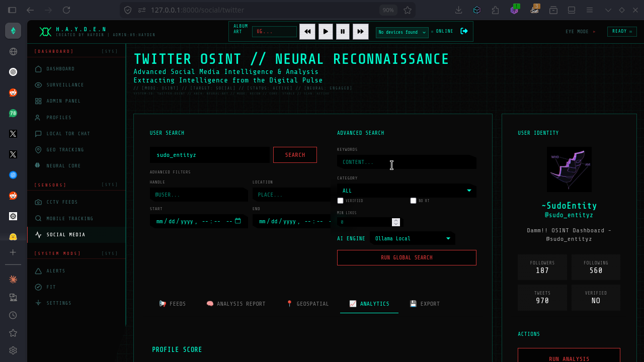
Task: Click the Verified NO stat card
Action: [596, 297]
